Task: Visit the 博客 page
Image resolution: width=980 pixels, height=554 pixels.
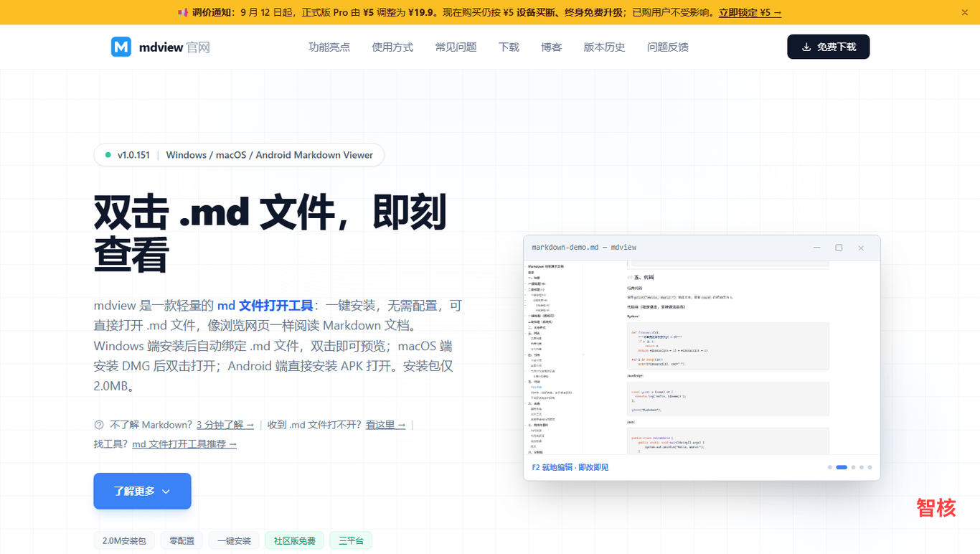Action: click(x=552, y=47)
